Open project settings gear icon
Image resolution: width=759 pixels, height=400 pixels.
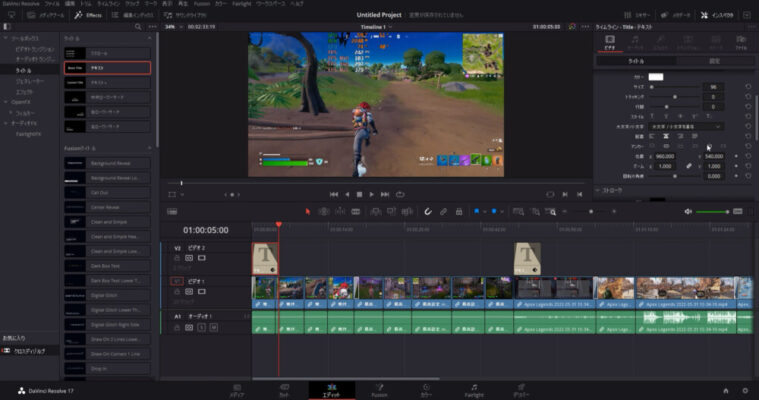[745, 390]
